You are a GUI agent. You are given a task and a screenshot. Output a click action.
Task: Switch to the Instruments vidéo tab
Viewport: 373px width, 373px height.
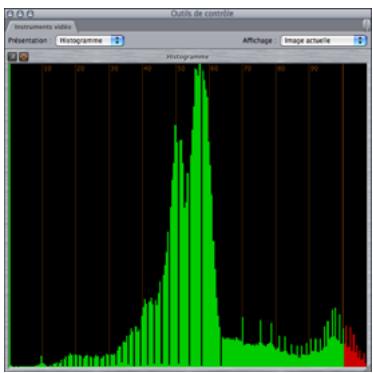42,26
